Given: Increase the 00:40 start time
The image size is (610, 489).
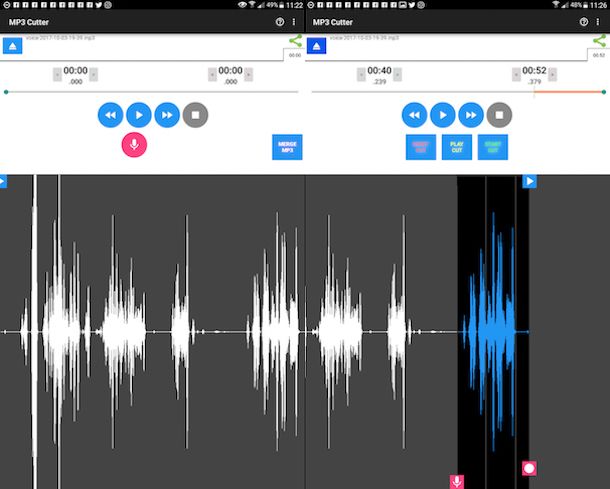Looking at the screenshot, I should click(397, 74).
